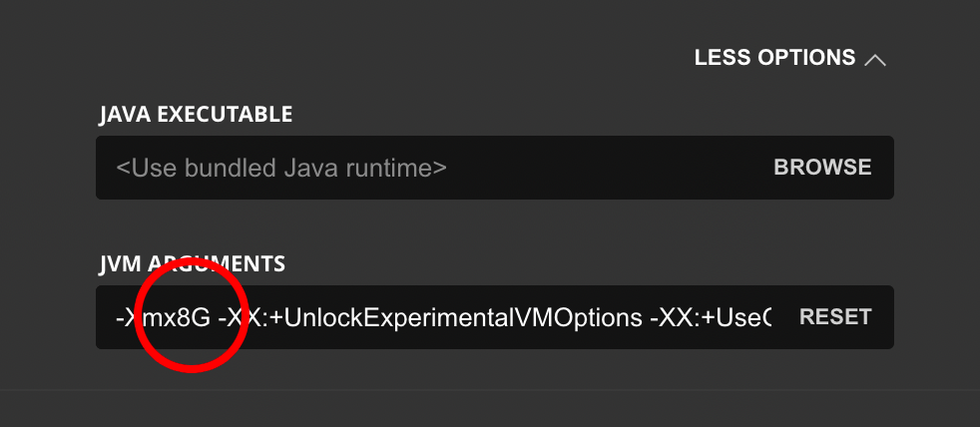The height and width of the screenshot is (427, 980).
Task: Click the 'Use bundled Java runtime' placeholder
Action: 281,168
